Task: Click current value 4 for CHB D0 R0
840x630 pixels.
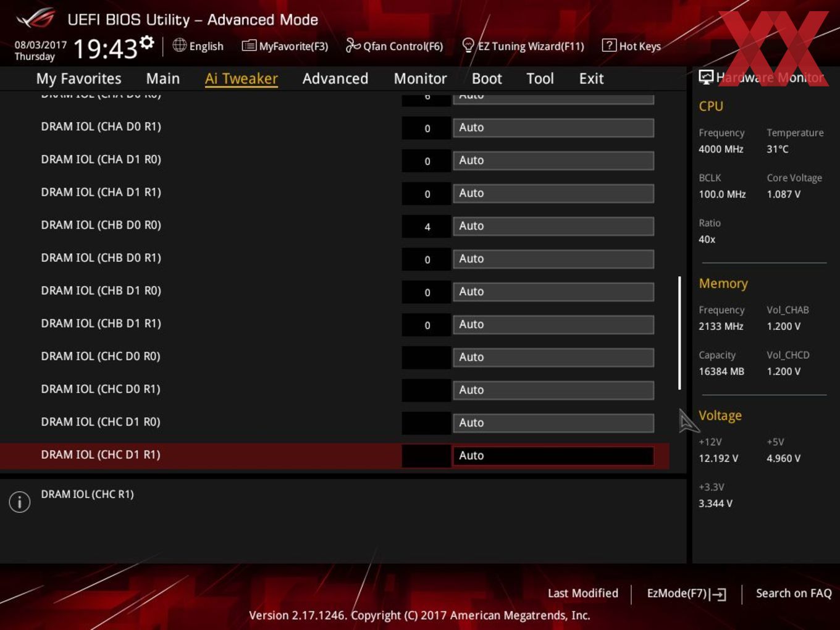Action: pyautogui.click(x=427, y=227)
